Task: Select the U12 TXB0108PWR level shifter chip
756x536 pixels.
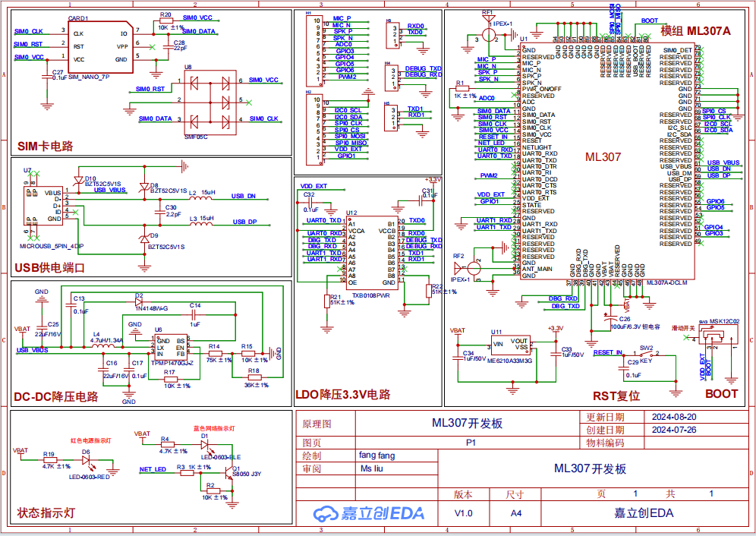Action: pos(372,253)
